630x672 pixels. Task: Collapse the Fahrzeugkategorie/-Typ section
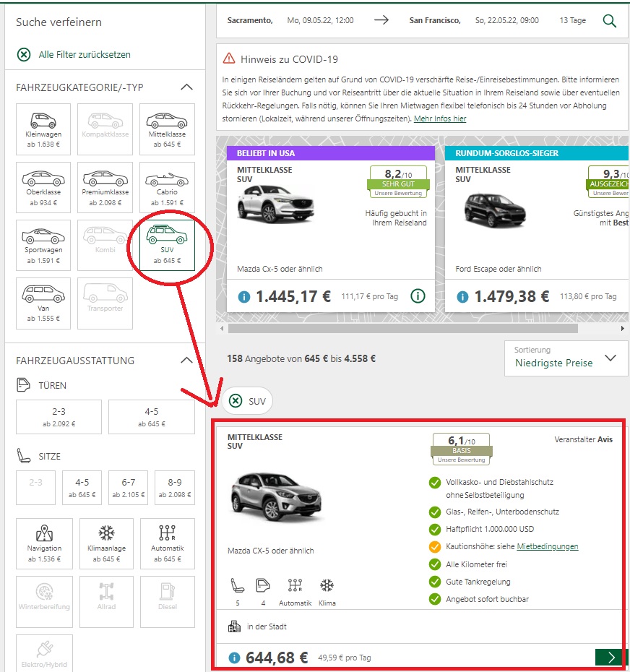[x=186, y=87]
